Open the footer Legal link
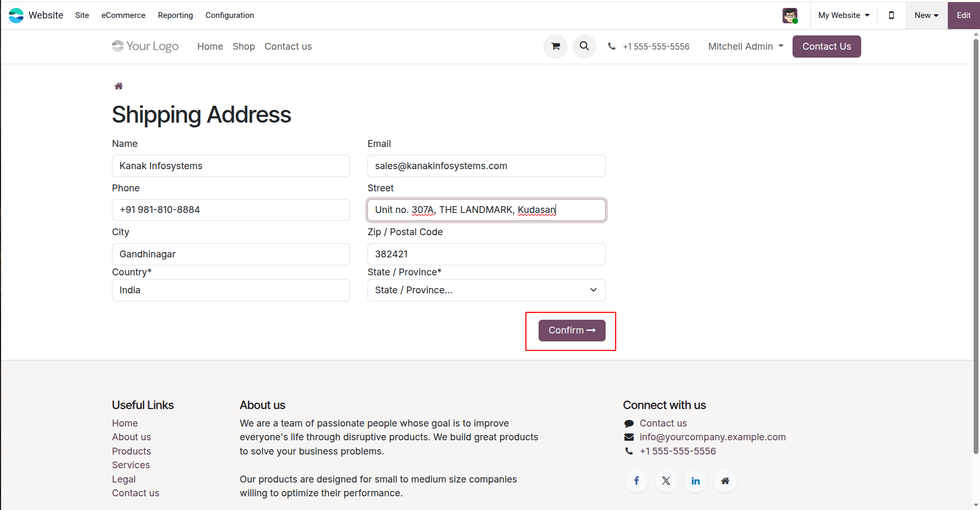Viewport: 980px width, 510px height. [x=124, y=479]
